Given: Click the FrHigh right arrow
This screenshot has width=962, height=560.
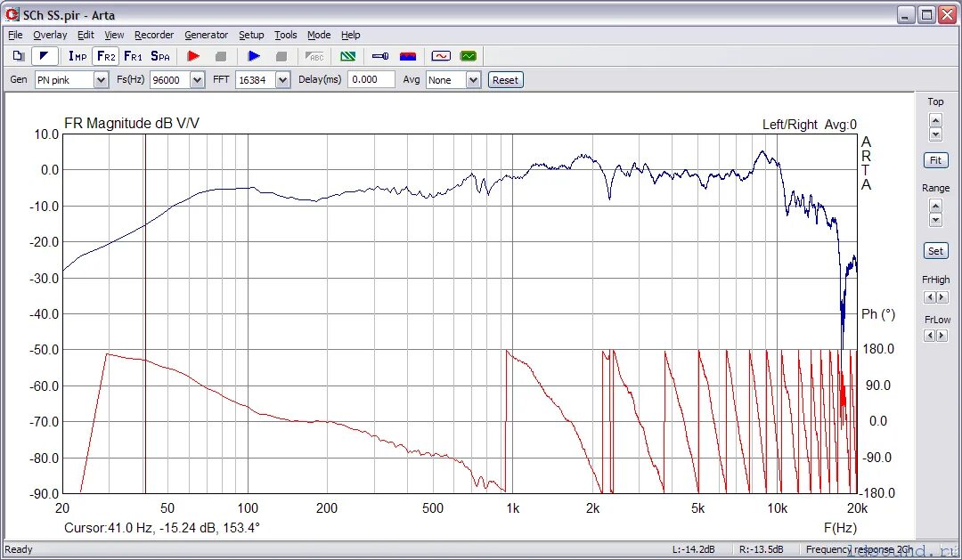Looking at the screenshot, I should pos(942,297).
